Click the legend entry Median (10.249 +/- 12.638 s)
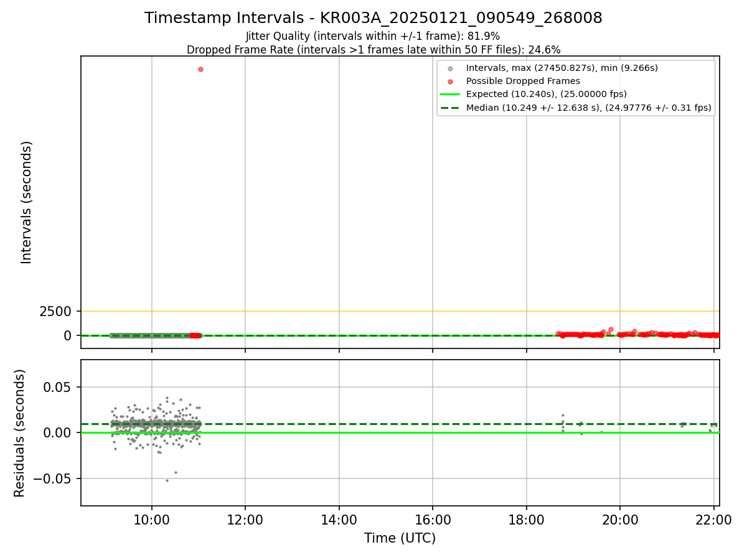747x560 pixels. pos(589,108)
